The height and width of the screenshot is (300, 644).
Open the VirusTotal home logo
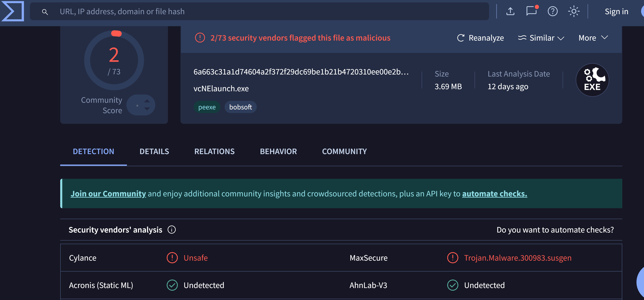point(12,11)
